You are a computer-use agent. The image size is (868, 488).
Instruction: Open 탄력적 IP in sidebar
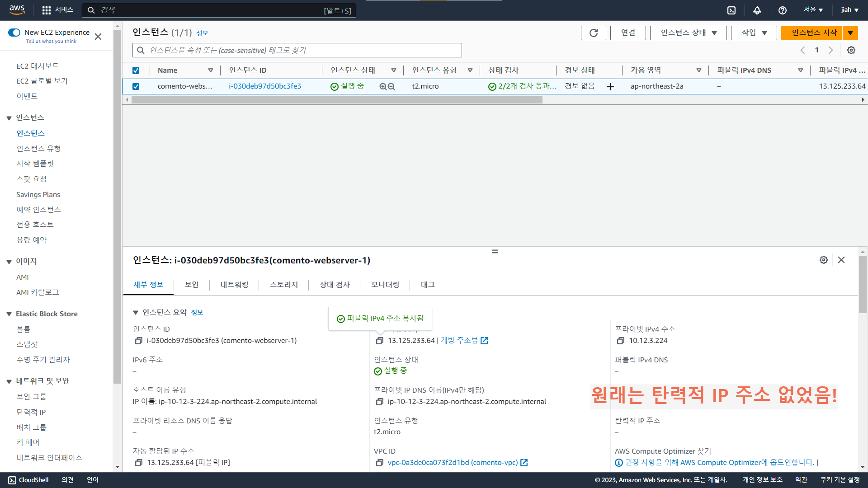31,412
